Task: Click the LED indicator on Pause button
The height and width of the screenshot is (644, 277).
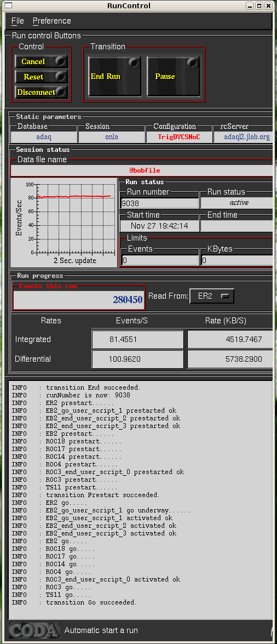Action: 193,62
